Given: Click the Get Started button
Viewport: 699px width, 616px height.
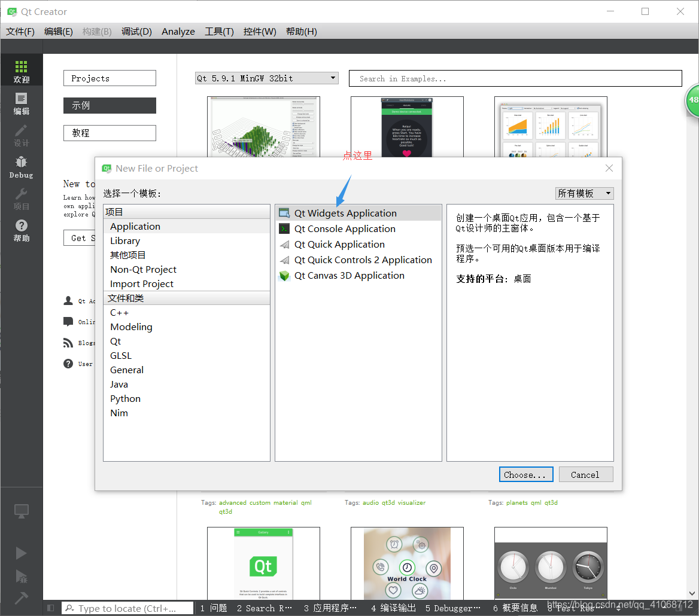Looking at the screenshot, I should click(80, 238).
